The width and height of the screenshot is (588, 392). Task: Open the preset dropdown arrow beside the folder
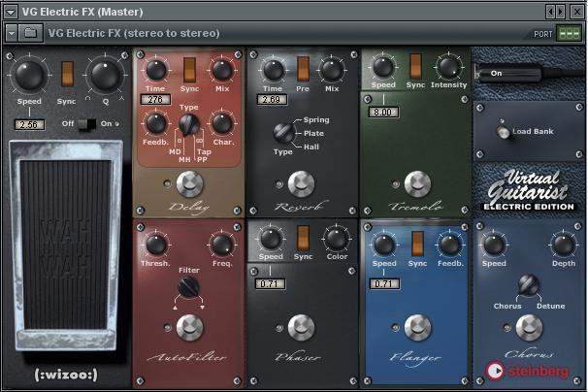tap(11, 33)
